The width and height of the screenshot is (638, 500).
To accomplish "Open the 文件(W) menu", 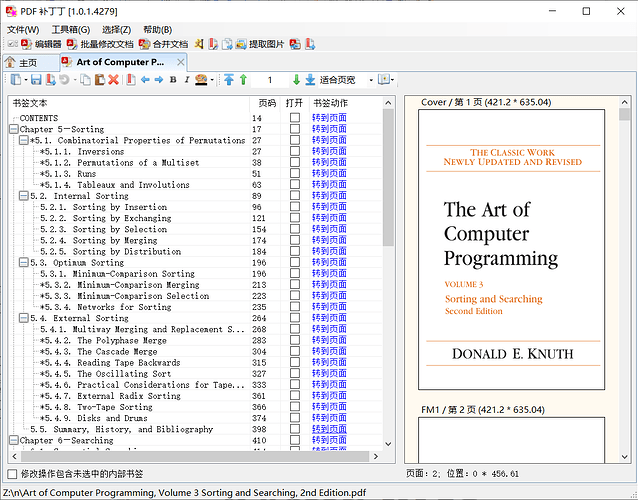I will point(23,30).
